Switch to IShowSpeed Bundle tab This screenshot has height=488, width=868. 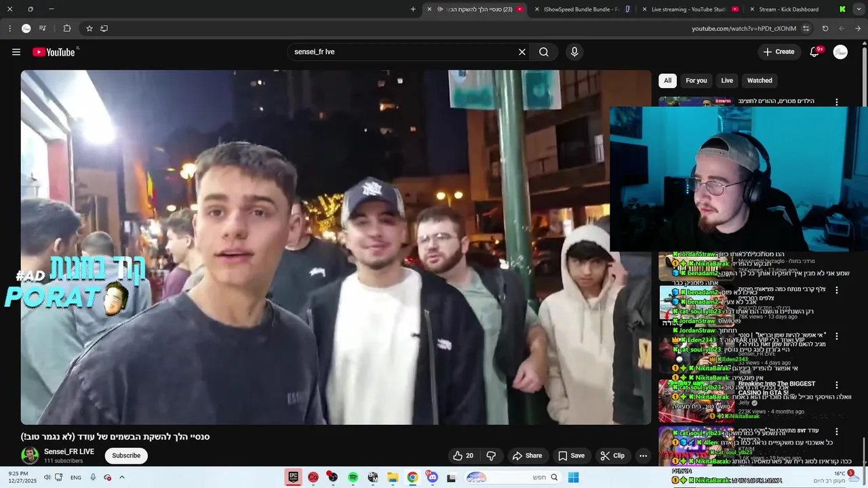point(580,9)
